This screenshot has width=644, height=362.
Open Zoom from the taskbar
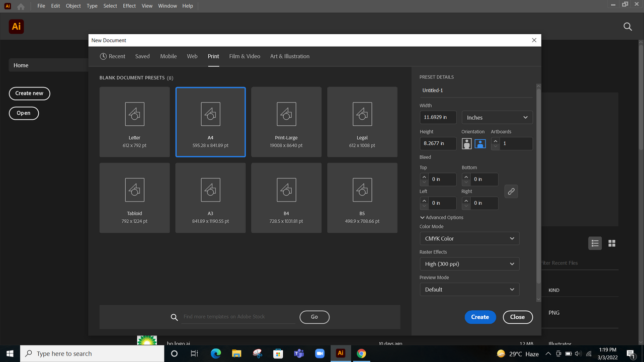point(319,353)
